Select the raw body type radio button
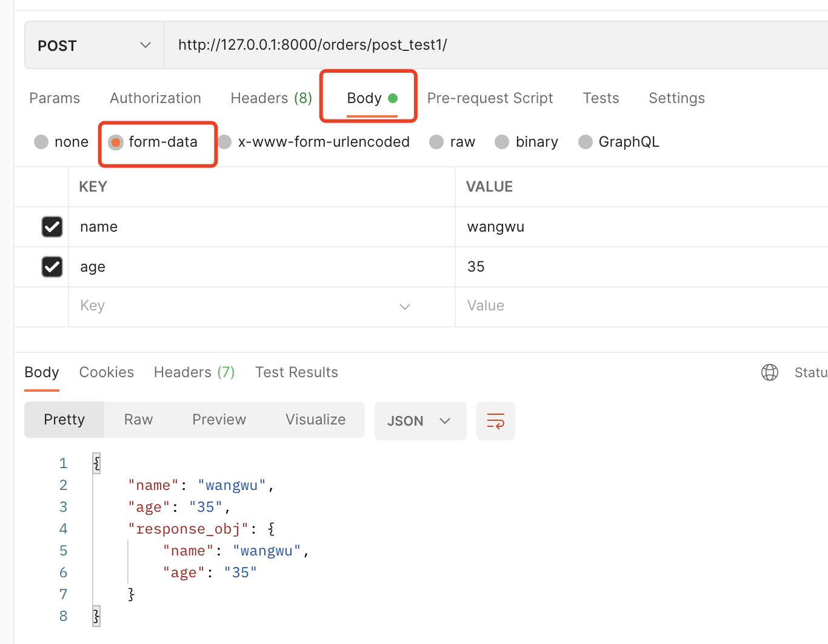This screenshot has height=644, width=828. pyautogui.click(x=436, y=141)
